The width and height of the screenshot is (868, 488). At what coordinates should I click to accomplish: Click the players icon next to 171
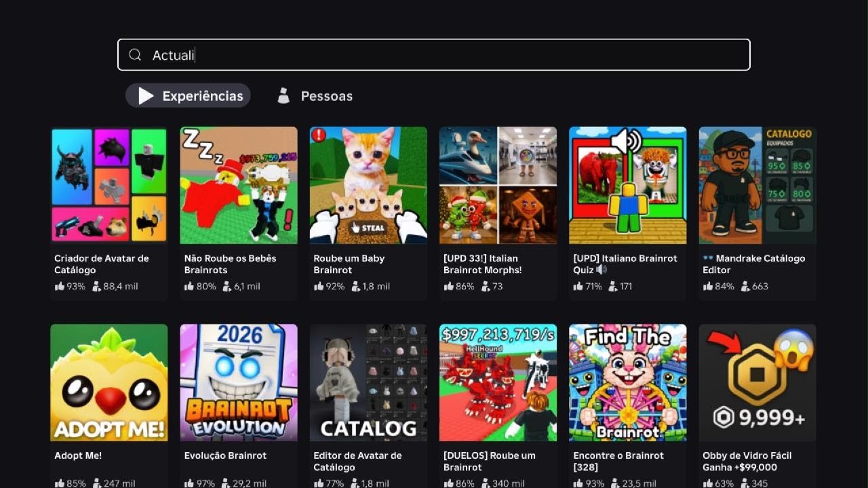point(613,286)
